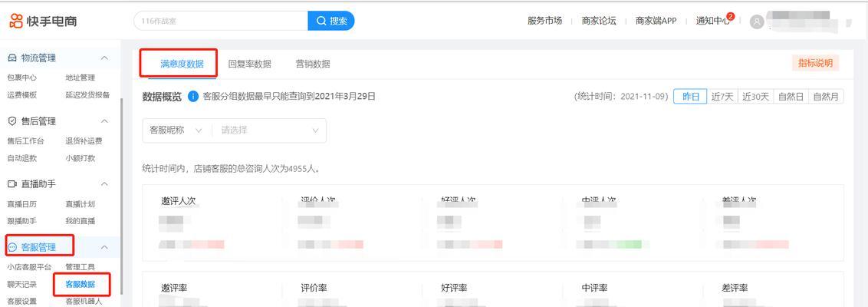Screen dimensions: 868x307
Task: Open 管理工具 menu item
Action: (x=81, y=267)
